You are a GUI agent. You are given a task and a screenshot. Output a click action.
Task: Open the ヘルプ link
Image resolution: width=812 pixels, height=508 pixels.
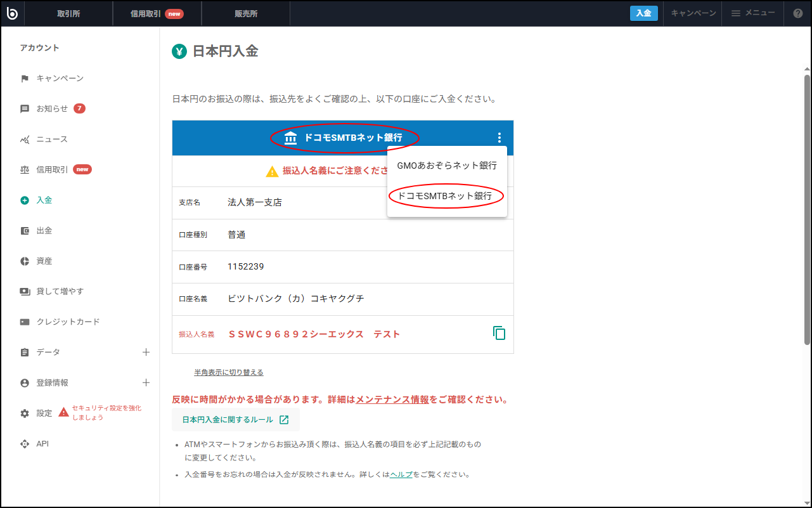click(401, 474)
